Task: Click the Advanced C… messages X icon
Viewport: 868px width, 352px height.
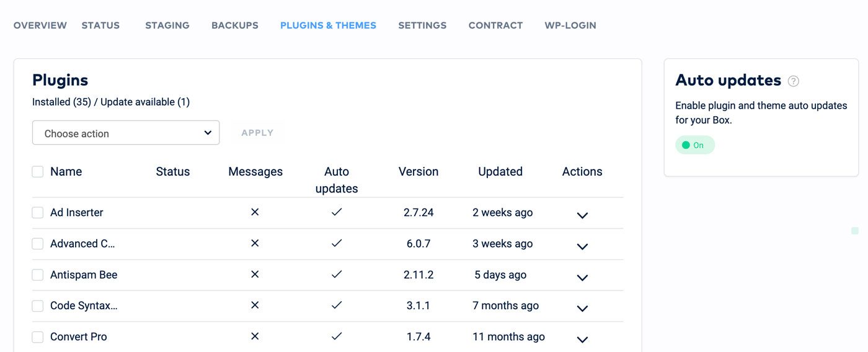Action: click(x=255, y=243)
